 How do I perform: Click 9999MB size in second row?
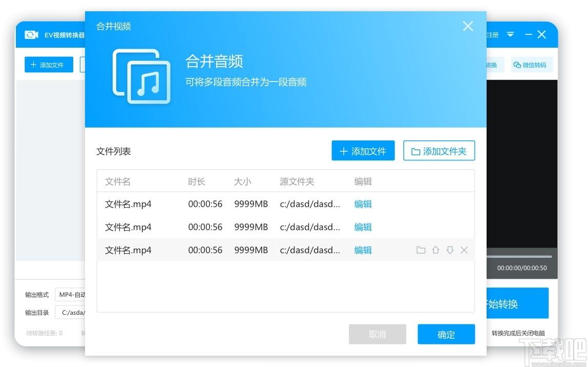pos(251,227)
